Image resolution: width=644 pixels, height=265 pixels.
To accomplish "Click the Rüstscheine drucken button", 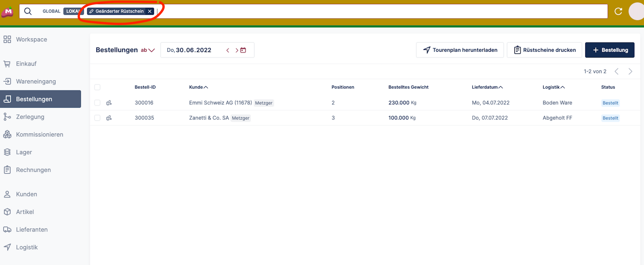I will click(x=544, y=50).
